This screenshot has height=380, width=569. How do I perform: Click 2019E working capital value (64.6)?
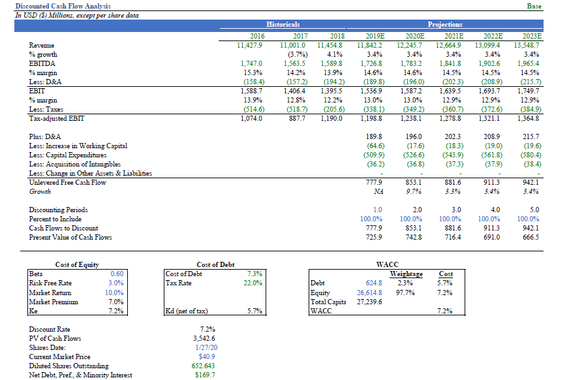coord(376,146)
